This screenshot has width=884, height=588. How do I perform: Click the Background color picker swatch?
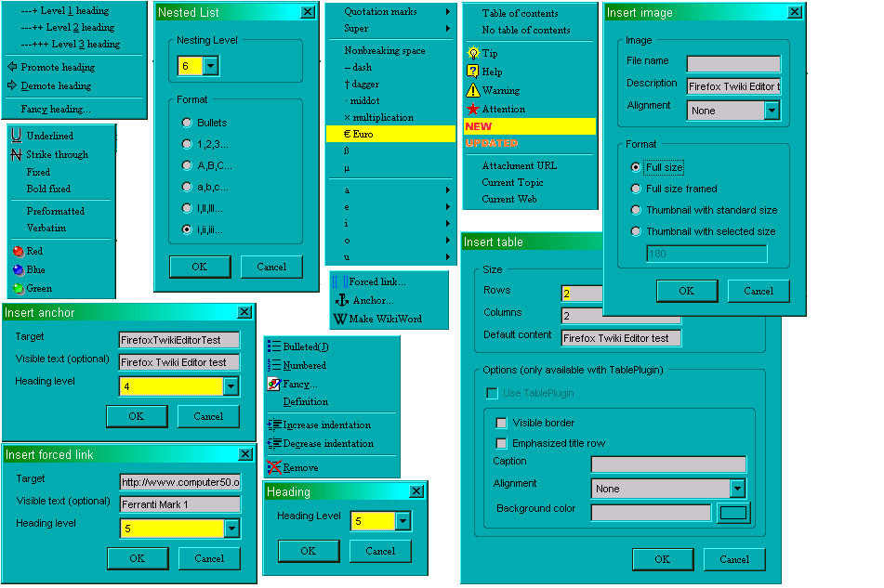coord(734,512)
